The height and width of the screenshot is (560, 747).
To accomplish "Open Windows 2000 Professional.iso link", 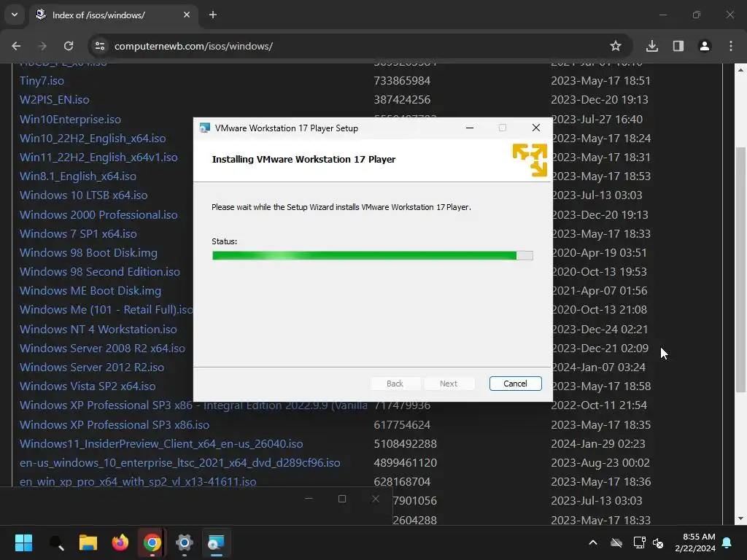I will pos(98,215).
